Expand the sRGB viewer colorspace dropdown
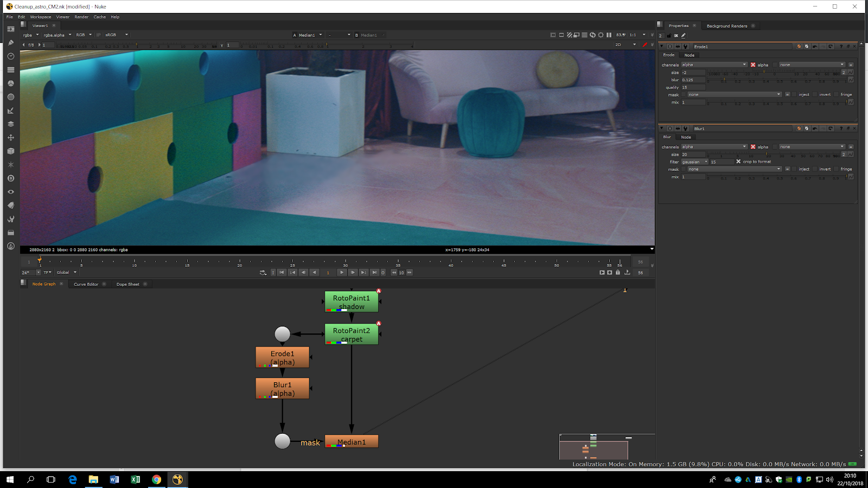Viewport: 868px width, 488px height. [x=117, y=35]
